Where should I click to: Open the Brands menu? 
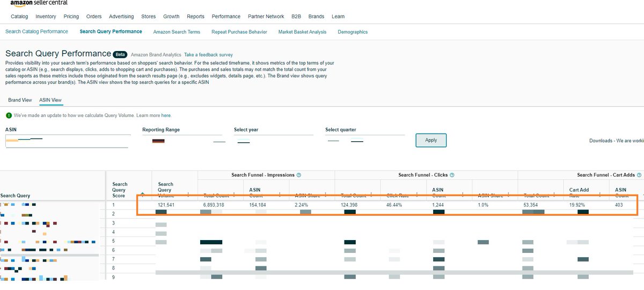click(x=317, y=17)
